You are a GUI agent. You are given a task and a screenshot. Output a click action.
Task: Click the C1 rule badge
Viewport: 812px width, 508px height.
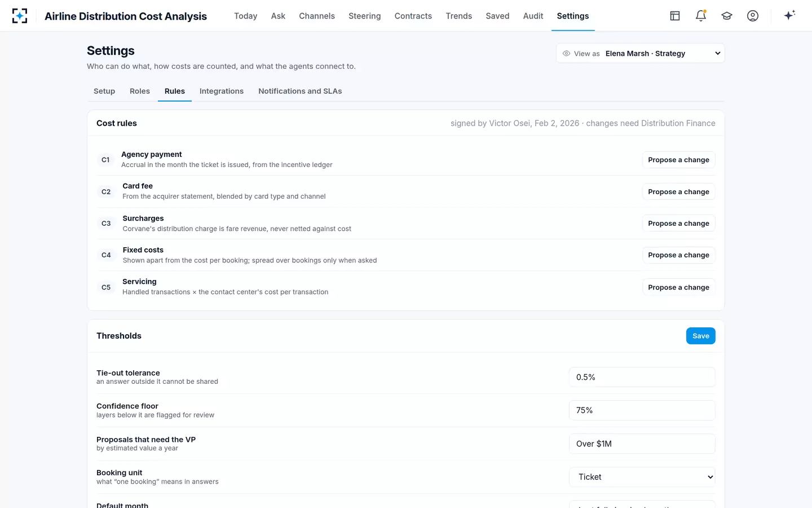pyautogui.click(x=105, y=160)
